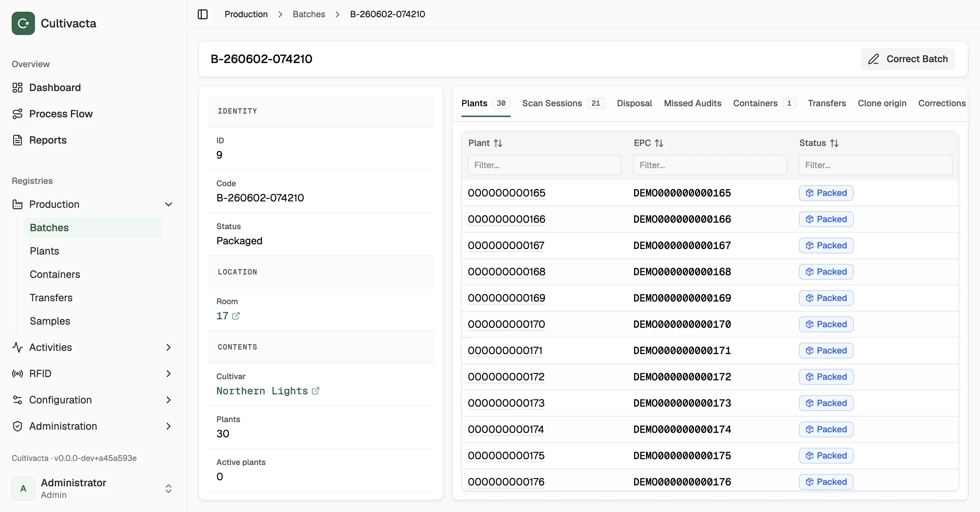Image resolution: width=980 pixels, height=512 pixels.
Task: Sort by Status column arrows
Action: (x=834, y=143)
